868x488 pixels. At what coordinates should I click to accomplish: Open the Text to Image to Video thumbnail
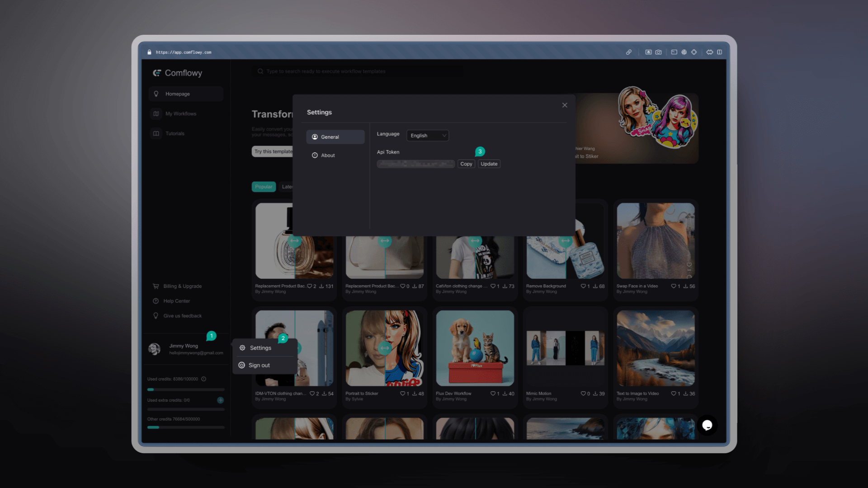[656, 348]
